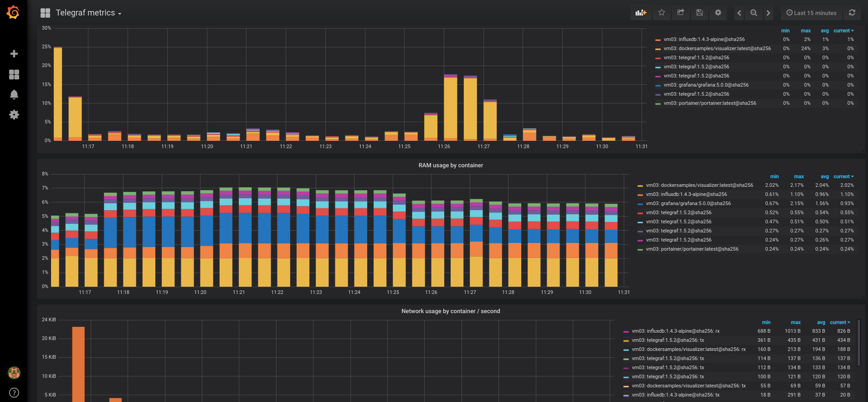Click the Share dashboard icon
This screenshot has height=402, width=868.
pos(681,13)
